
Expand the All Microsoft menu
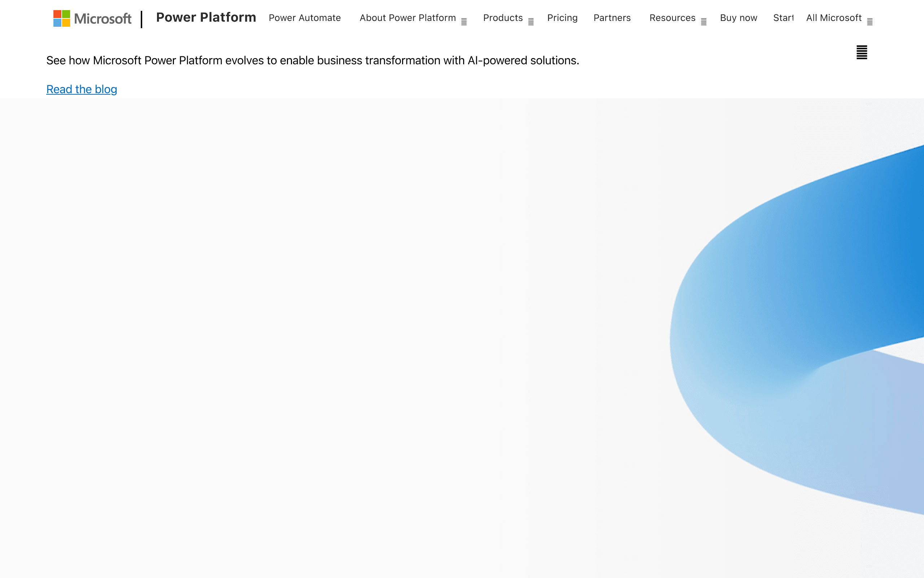[839, 18]
